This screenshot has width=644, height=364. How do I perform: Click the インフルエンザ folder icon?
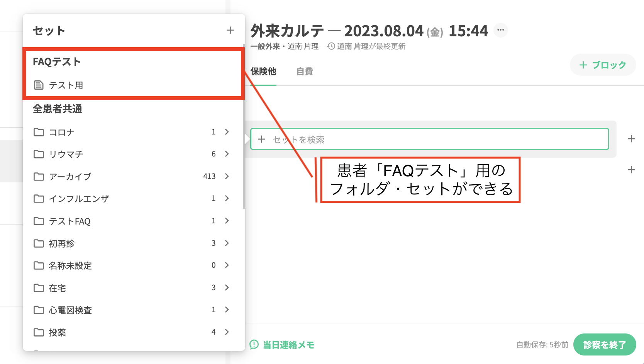39,199
